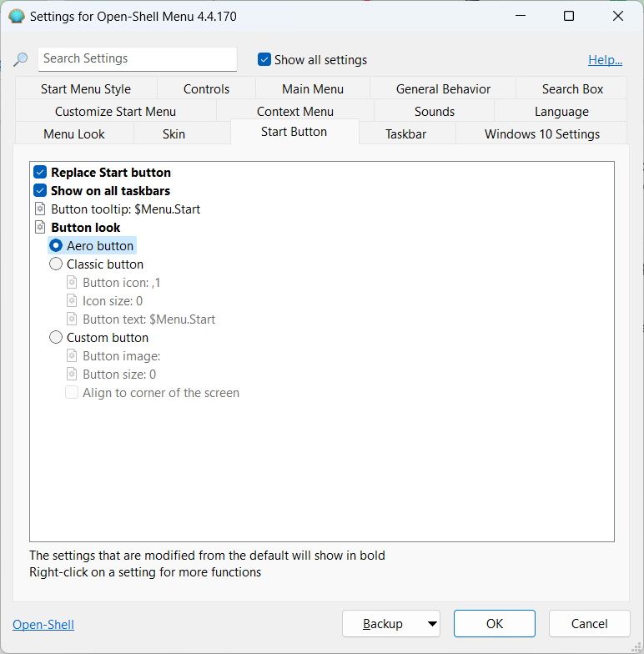
Task: Maximize the settings window
Action: [x=569, y=16]
